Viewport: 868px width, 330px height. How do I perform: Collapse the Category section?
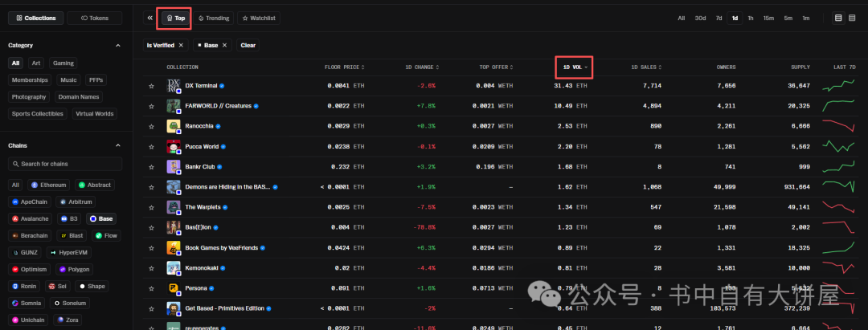click(118, 45)
